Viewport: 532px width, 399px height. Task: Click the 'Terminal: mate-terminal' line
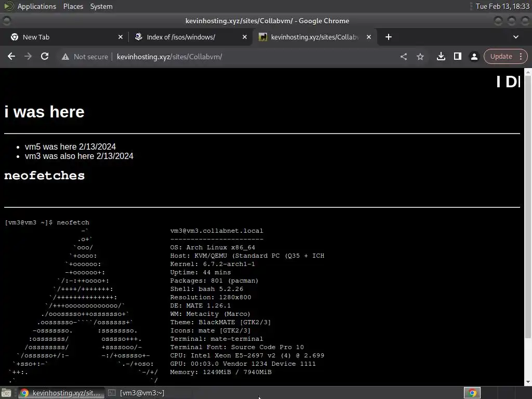tap(217, 339)
